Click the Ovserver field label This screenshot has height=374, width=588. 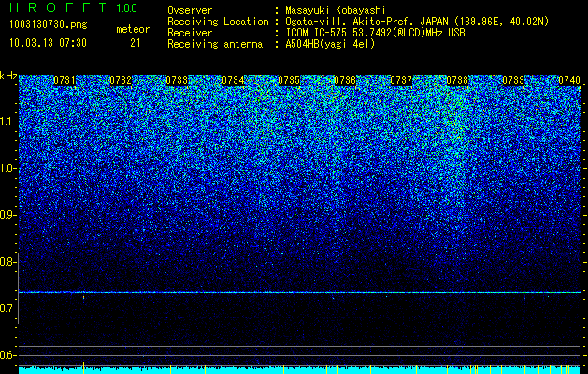tap(190, 10)
